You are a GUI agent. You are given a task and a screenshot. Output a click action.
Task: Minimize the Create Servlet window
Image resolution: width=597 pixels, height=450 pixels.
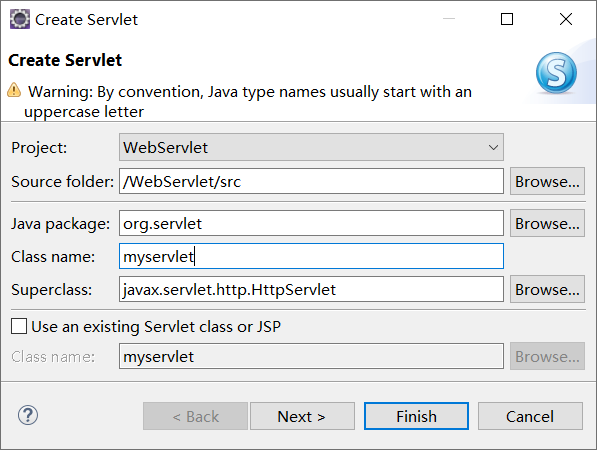pyautogui.click(x=449, y=19)
